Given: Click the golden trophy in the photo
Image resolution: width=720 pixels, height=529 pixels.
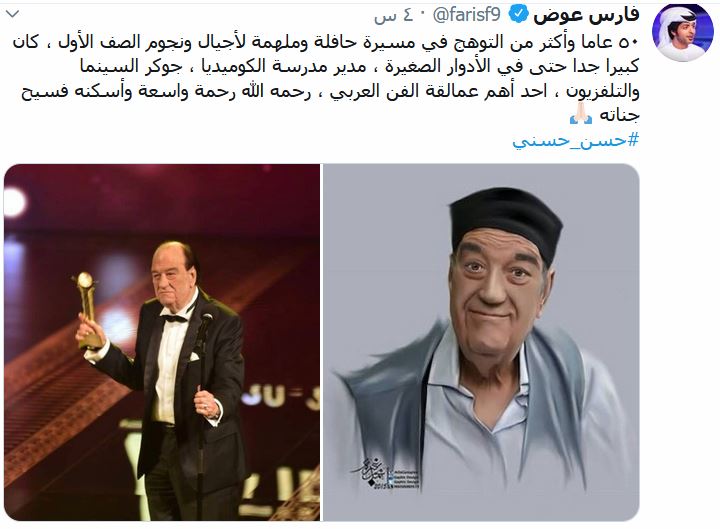Looking at the screenshot, I should point(89,310).
